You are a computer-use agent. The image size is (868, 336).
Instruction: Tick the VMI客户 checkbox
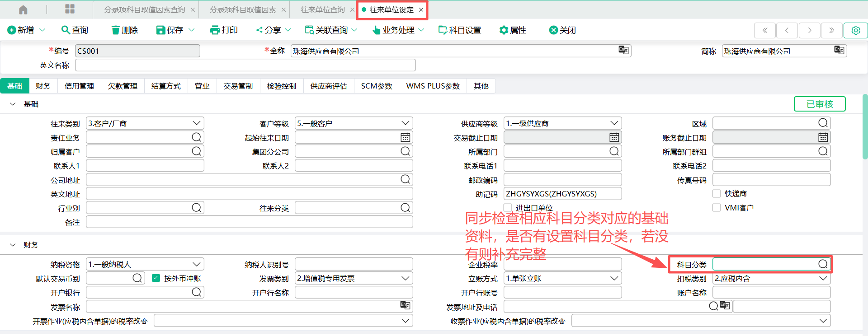[x=717, y=208]
